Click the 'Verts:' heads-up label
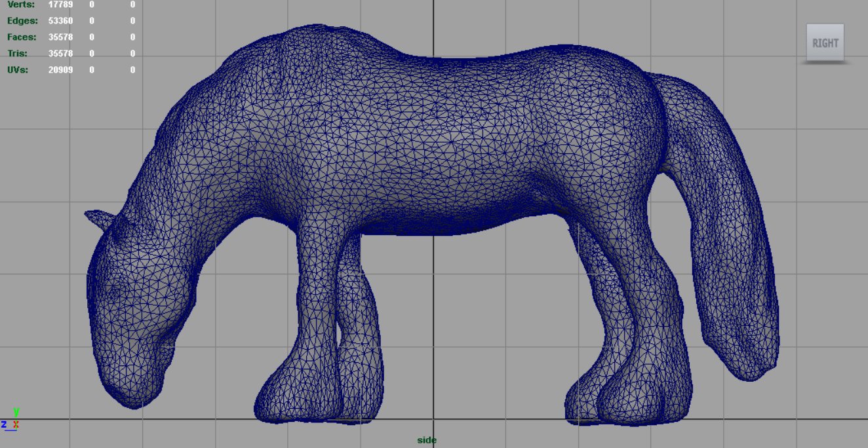Screen dimensions: 868x448 click(20, 4)
